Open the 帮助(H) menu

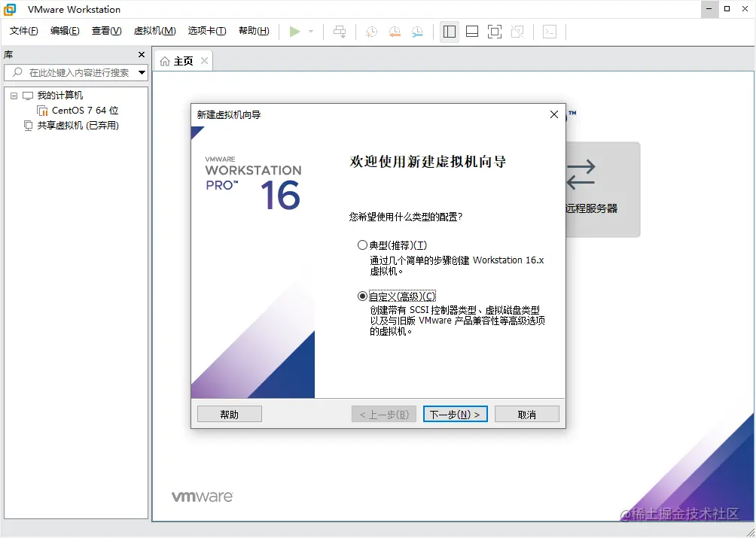click(254, 31)
